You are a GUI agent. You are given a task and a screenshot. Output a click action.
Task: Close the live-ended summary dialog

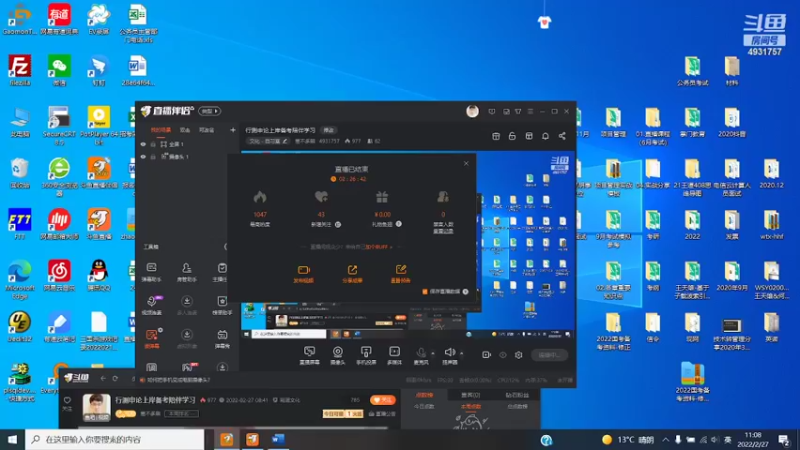tap(466, 163)
